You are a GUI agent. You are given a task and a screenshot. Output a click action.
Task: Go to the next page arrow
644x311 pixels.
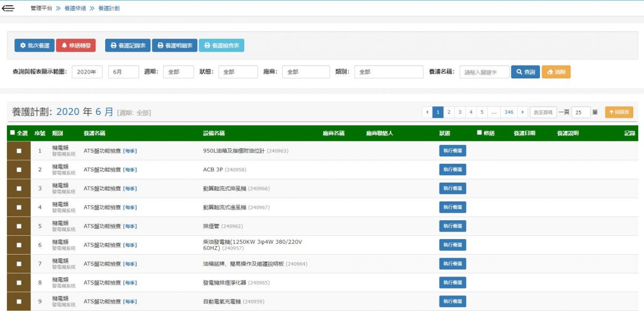pos(522,112)
